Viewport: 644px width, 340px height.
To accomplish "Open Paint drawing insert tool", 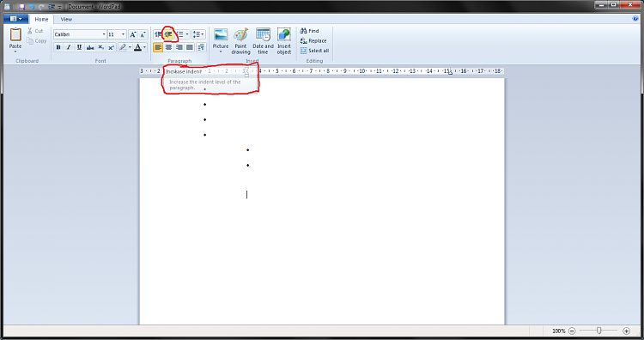I will pos(240,40).
